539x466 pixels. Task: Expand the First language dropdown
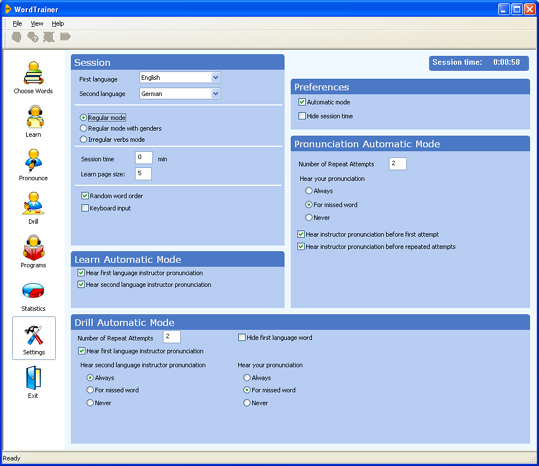pyautogui.click(x=216, y=78)
